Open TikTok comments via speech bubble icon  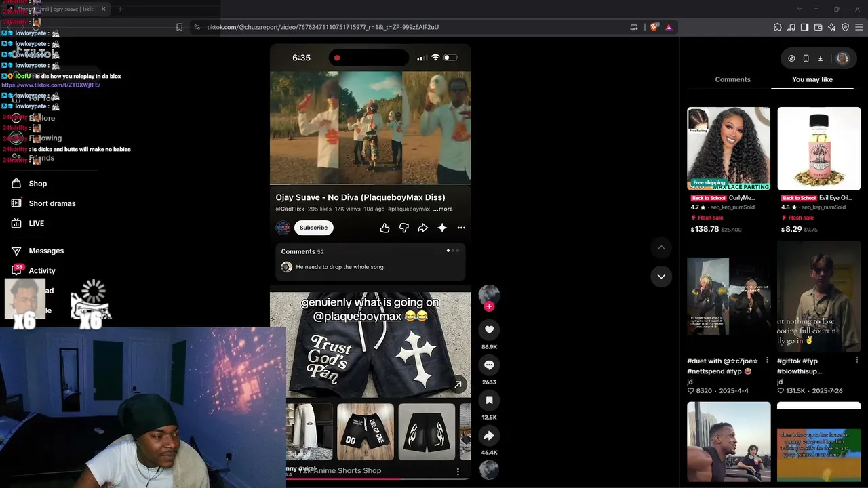click(x=489, y=365)
